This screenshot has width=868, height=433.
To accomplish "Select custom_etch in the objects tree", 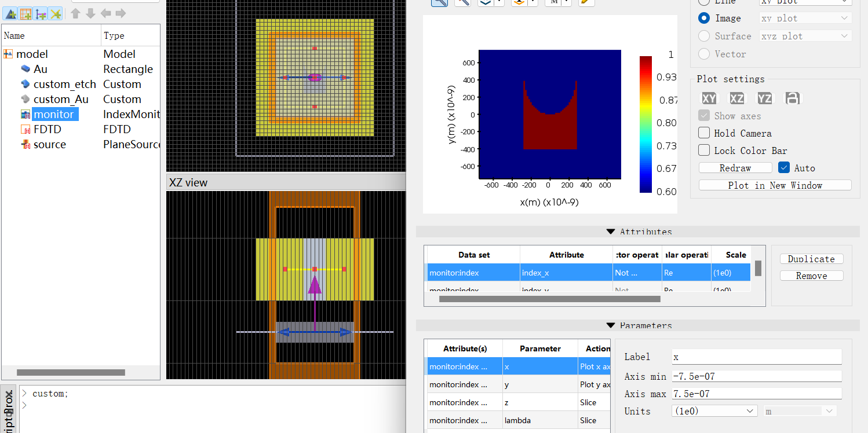I will click(64, 84).
